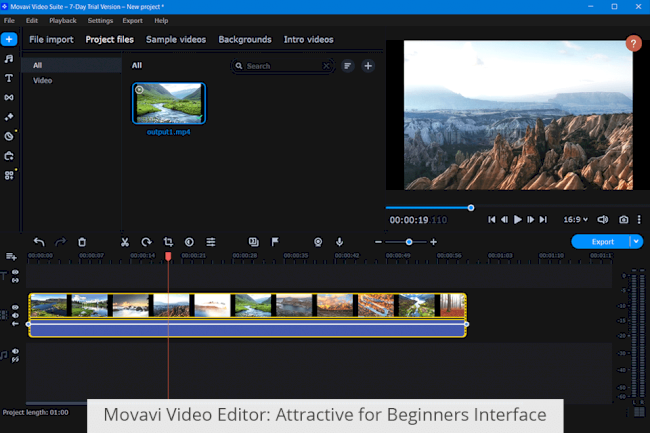The image size is (650, 433).
Task: Open the Playback menu
Action: [63, 21]
